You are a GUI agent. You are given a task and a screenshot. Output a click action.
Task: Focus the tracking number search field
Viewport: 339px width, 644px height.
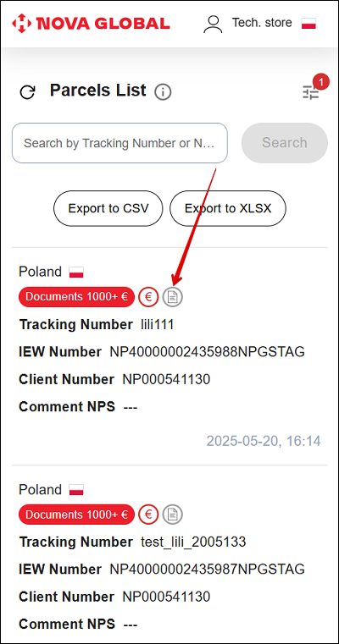pyautogui.click(x=119, y=143)
